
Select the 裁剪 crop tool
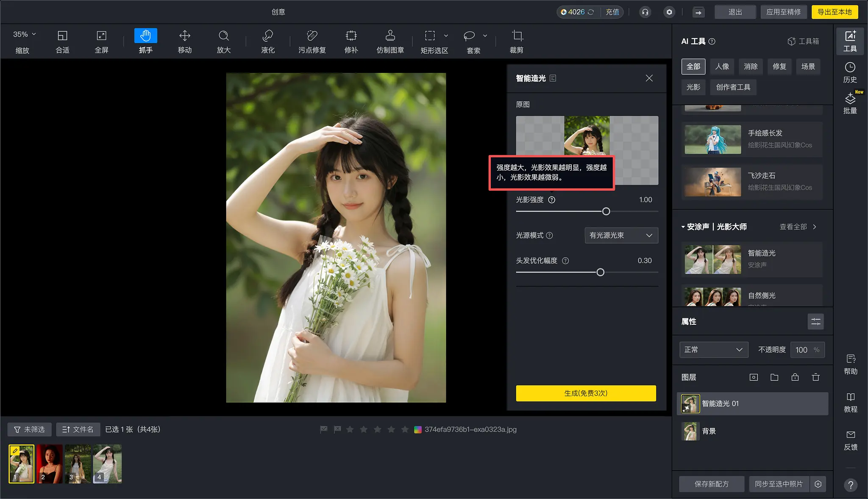(x=517, y=41)
